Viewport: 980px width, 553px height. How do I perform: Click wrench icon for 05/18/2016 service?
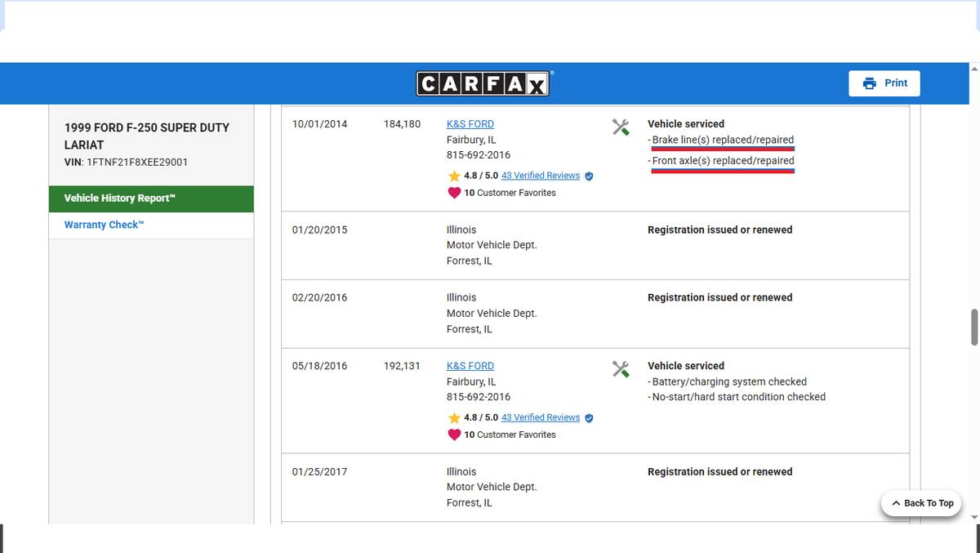(621, 369)
